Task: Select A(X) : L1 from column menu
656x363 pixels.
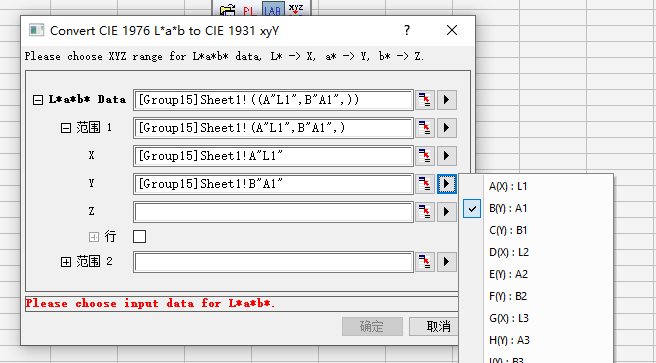Action: pos(536,186)
